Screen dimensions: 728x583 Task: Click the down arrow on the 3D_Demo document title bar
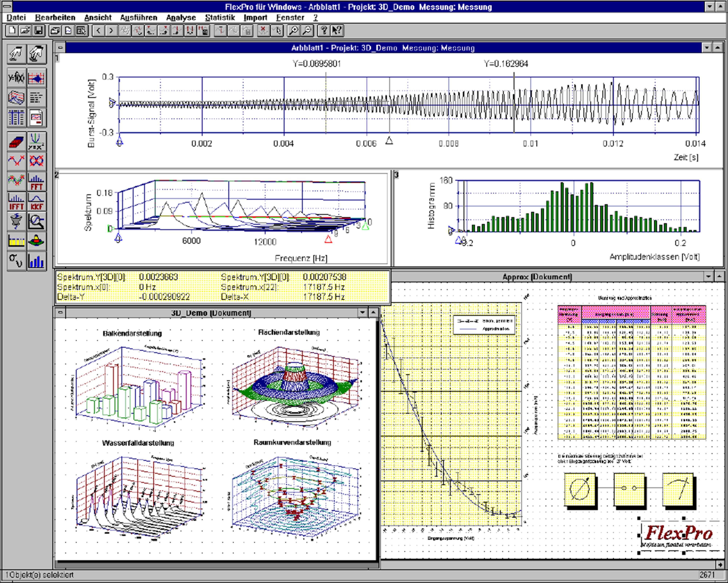tap(363, 313)
